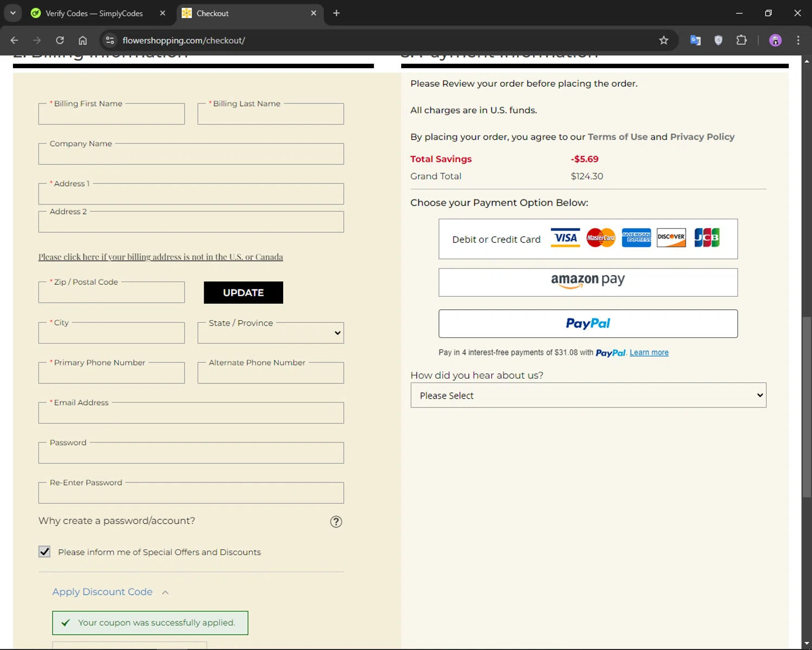Choose Debit or Credit Card payment

point(588,239)
